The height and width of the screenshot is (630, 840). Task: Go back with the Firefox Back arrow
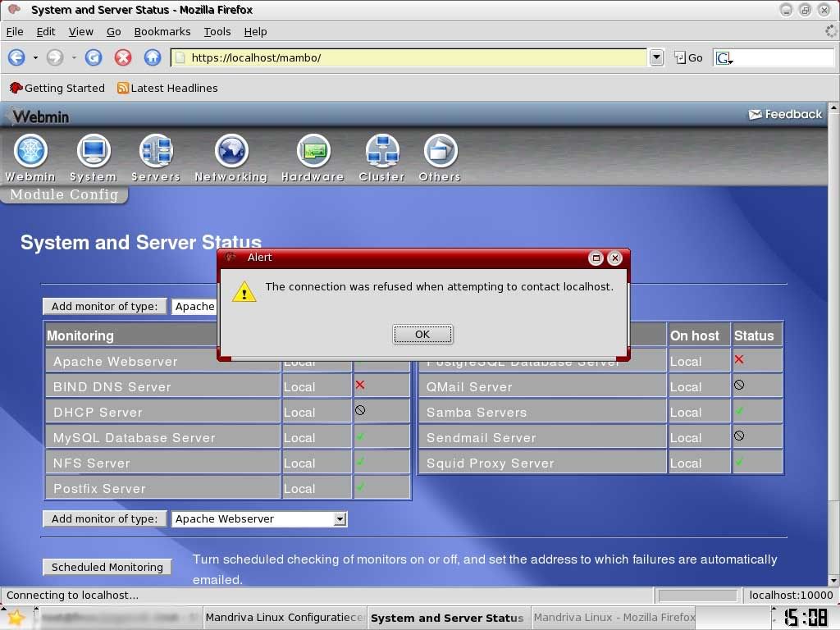[16, 57]
